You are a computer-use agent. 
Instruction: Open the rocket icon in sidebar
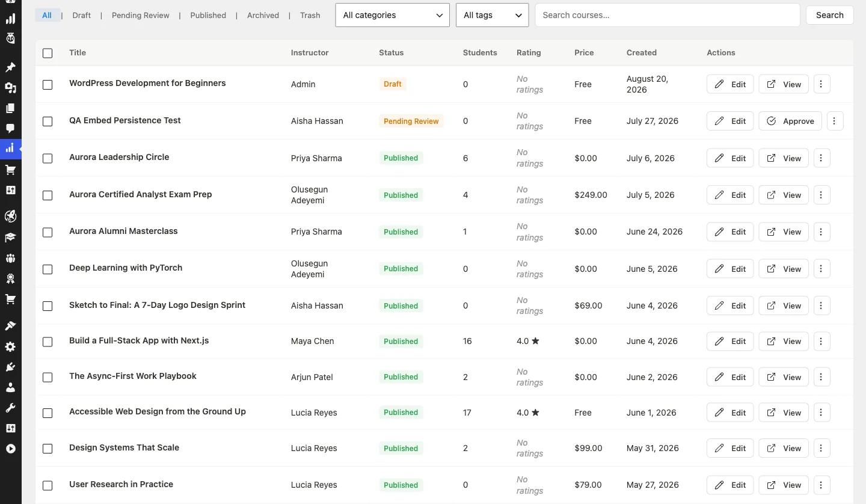tap(10, 217)
